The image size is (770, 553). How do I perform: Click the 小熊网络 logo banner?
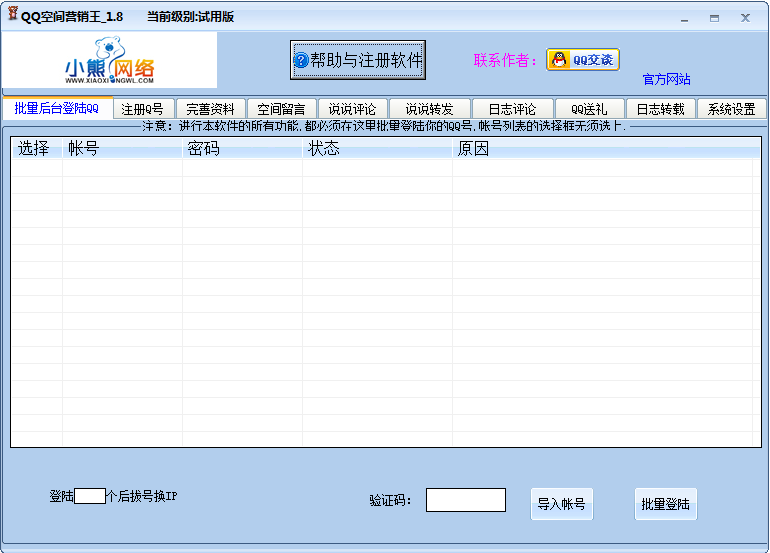click(x=110, y=60)
